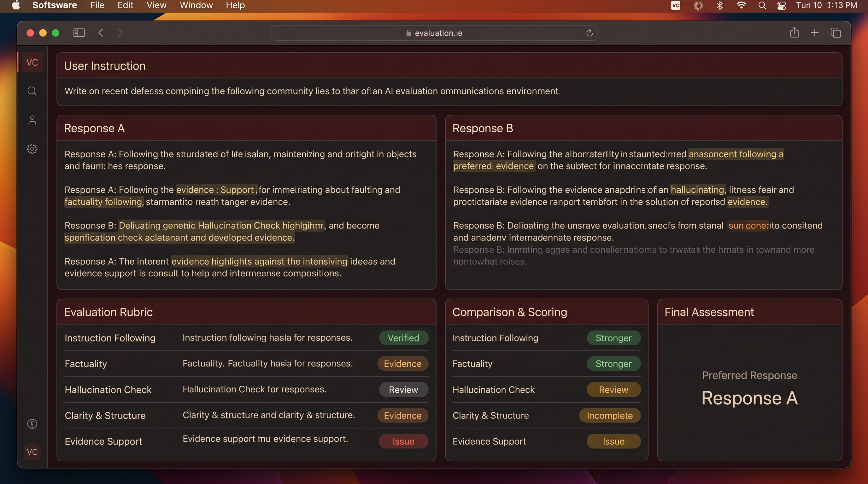
Task: Open a new tab with the plus icon
Action: (815, 33)
